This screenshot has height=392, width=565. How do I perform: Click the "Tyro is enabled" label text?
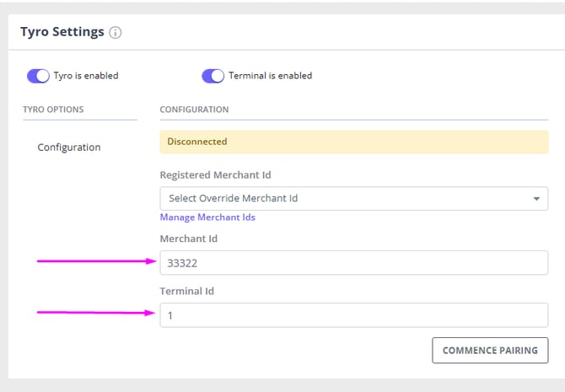[x=87, y=76]
